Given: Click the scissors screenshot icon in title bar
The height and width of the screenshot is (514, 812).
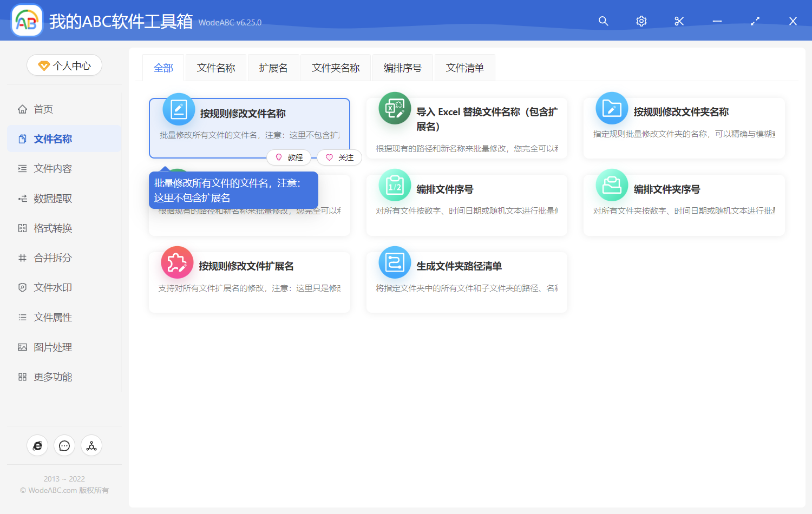Looking at the screenshot, I should pyautogui.click(x=679, y=21).
